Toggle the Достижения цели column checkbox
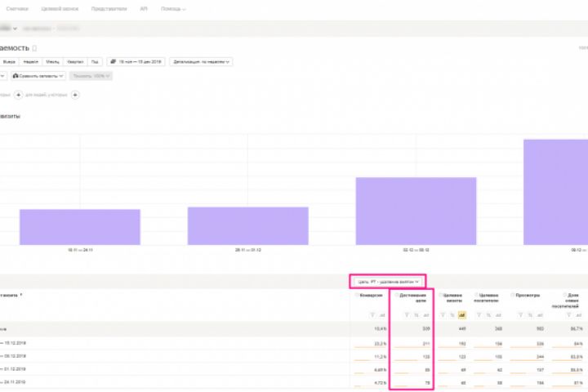 point(397,295)
